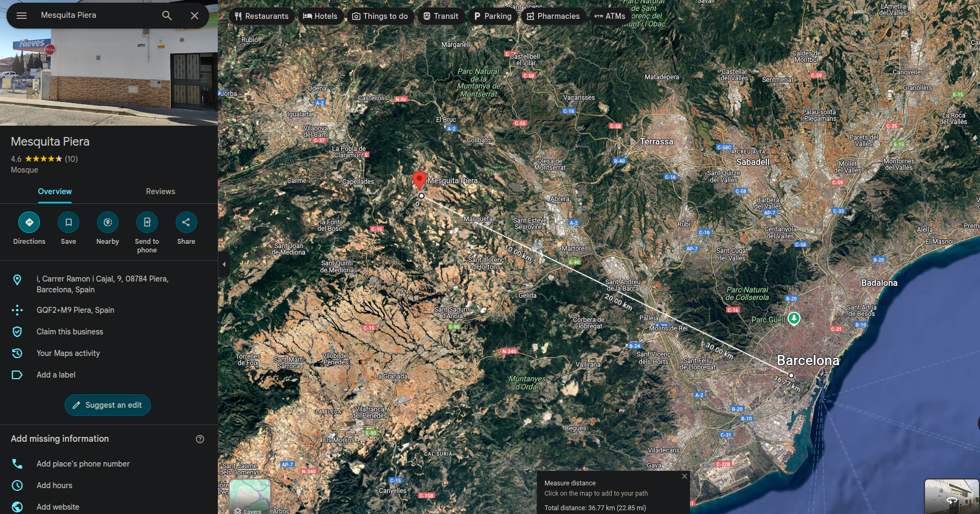Click the Martorell map label
The height and width of the screenshot is (514, 980).
pos(575,249)
